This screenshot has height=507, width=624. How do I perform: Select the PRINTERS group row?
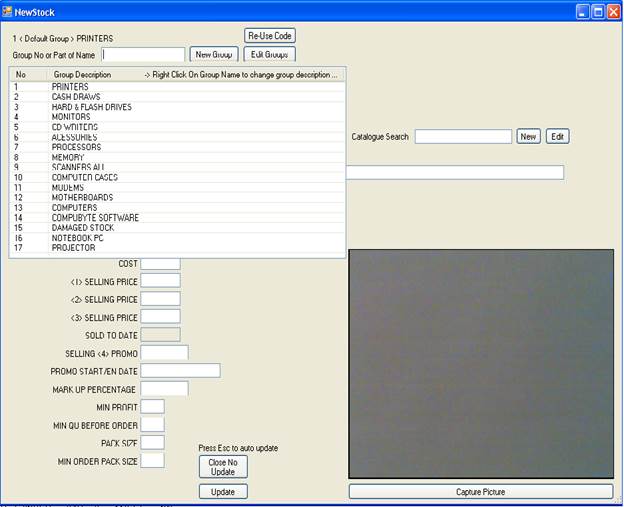pyautogui.click(x=177, y=87)
